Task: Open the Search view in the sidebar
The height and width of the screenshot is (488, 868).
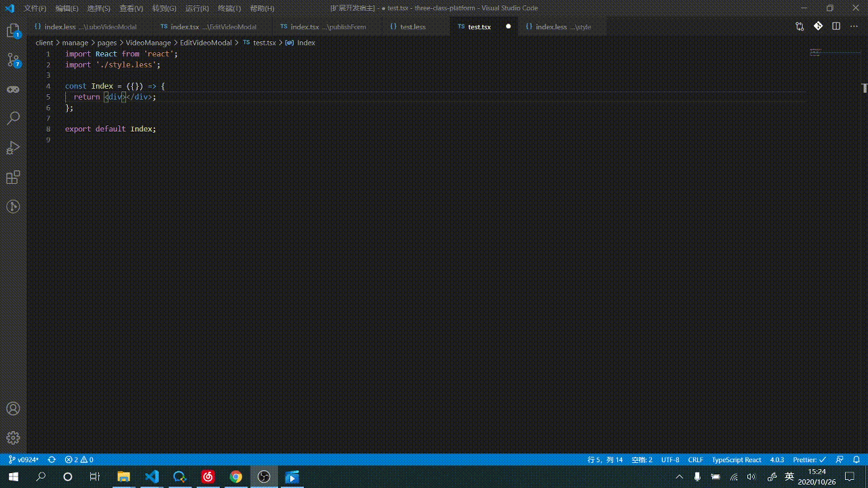Action: tap(13, 118)
